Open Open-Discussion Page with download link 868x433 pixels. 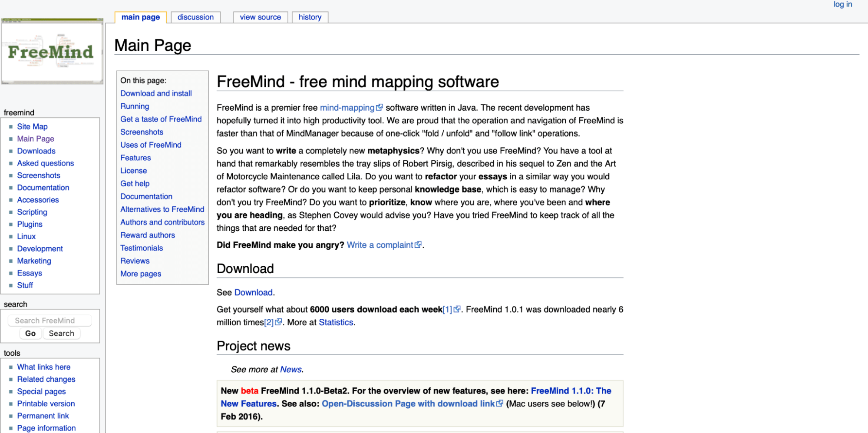pos(408,404)
